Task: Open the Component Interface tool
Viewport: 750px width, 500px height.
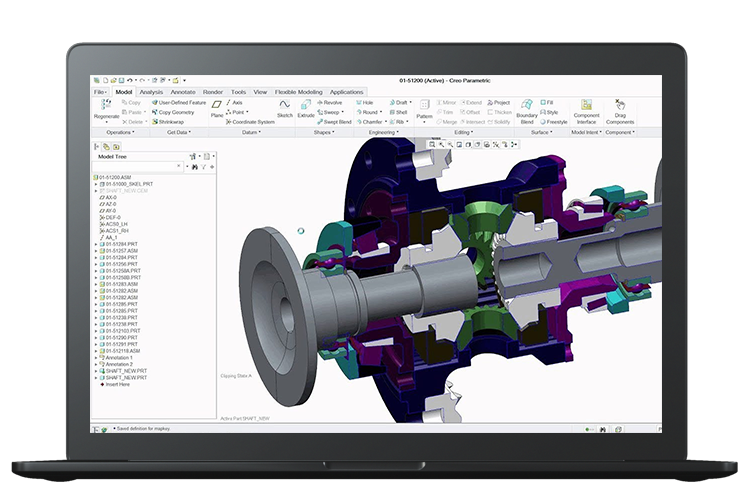Action: pyautogui.click(x=586, y=110)
